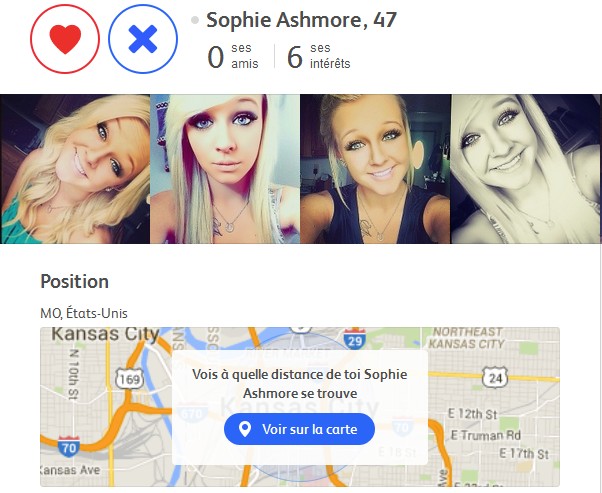Click the map pin icon in button
Viewport: 602px width, 493px height.
(x=245, y=429)
